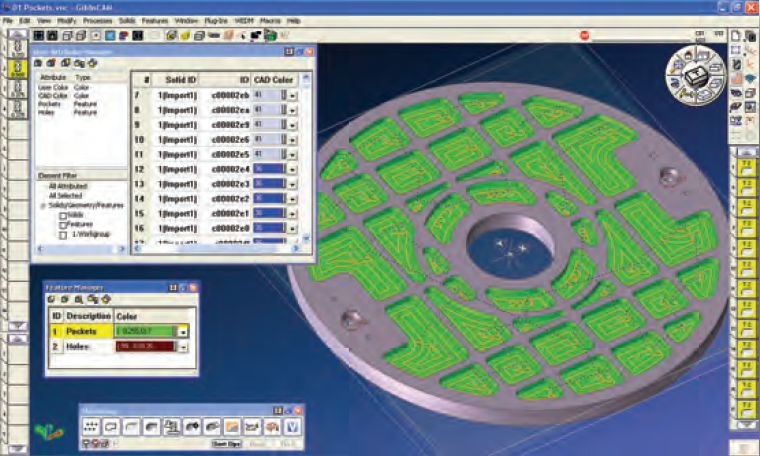Select User Color in the attribute list
The width and height of the screenshot is (760, 456).
pos(53,88)
